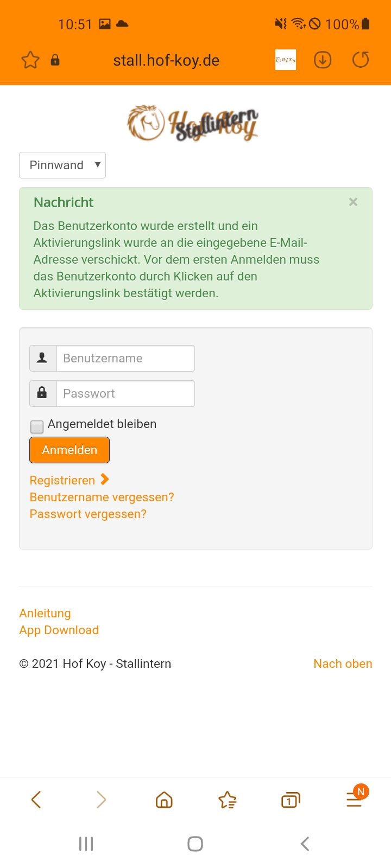The height and width of the screenshot is (868, 391).
Task: Enable the Angemeldet bleiben checkbox
Action: tap(37, 426)
